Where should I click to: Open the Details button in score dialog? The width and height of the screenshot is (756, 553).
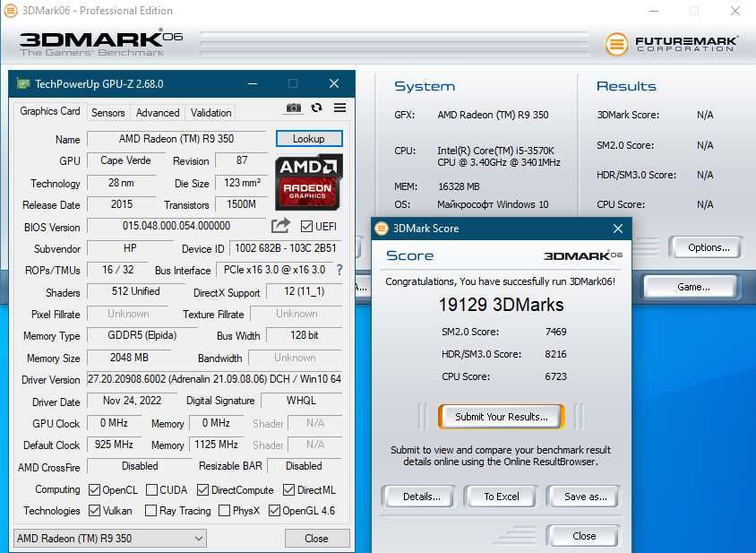click(x=421, y=497)
